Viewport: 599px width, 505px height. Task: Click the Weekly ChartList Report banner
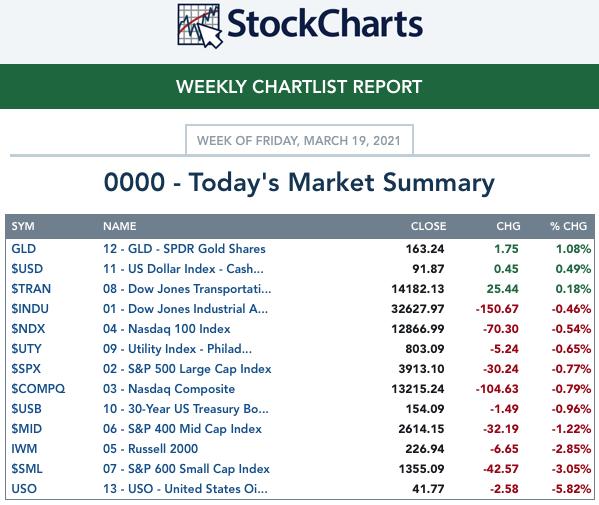(299, 87)
